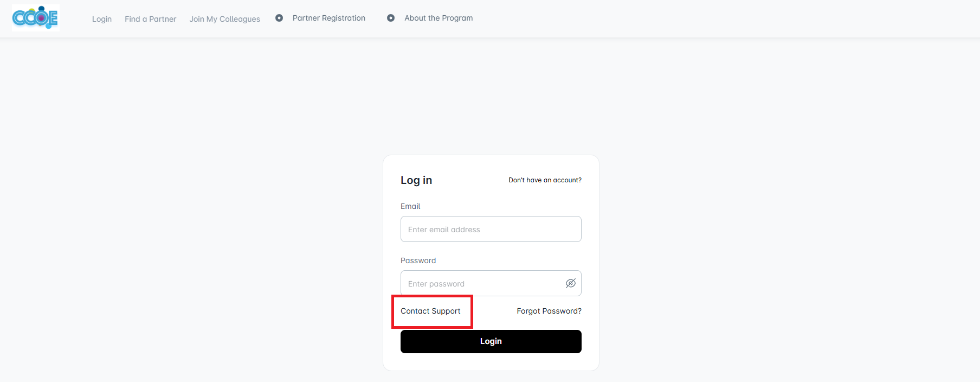Focus the email address input field
Viewport: 980px width, 382px height.
click(491, 229)
